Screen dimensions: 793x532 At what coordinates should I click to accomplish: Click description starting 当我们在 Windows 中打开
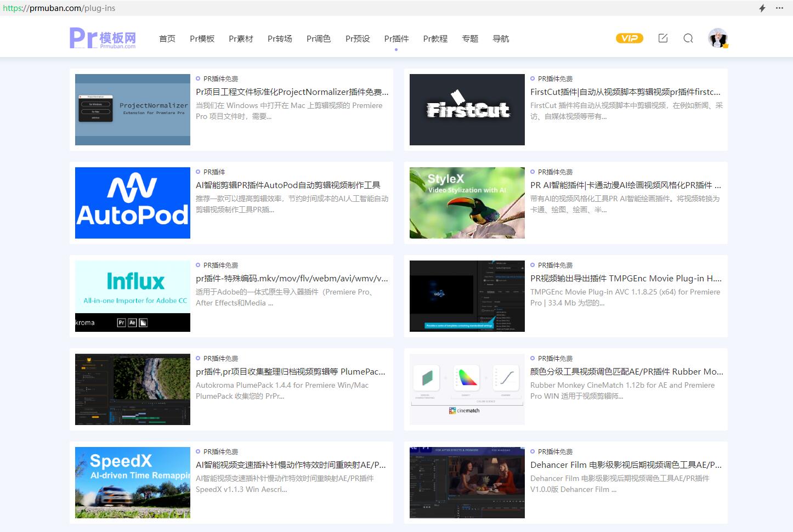pyautogui.click(x=290, y=111)
